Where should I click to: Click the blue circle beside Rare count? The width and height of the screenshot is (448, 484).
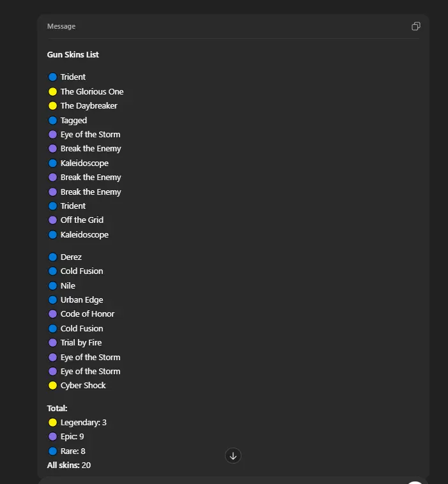tap(53, 451)
